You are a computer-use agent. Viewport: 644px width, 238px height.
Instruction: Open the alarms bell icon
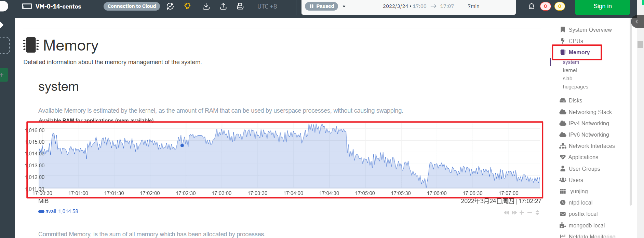532,6
